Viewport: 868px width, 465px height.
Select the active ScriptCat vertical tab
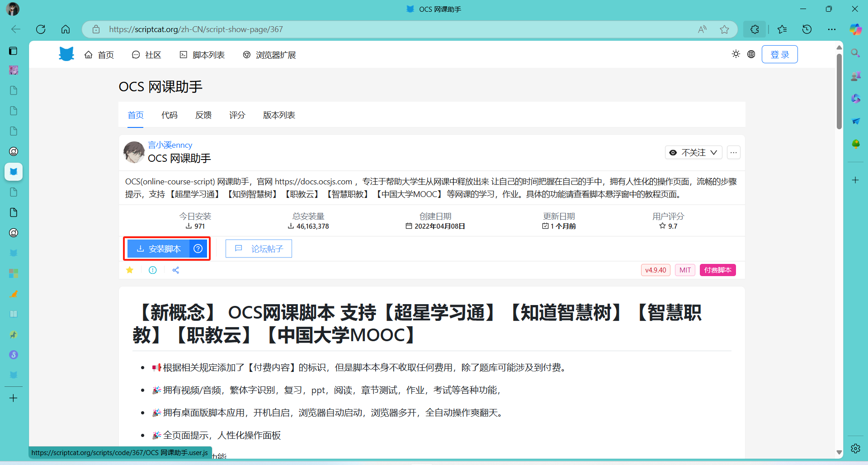(x=14, y=172)
